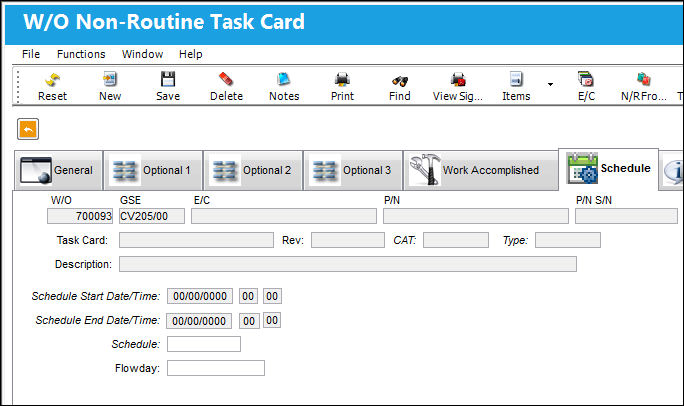Click the W/O field showing 700093
684x406 pixels.
tap(80, 216)
